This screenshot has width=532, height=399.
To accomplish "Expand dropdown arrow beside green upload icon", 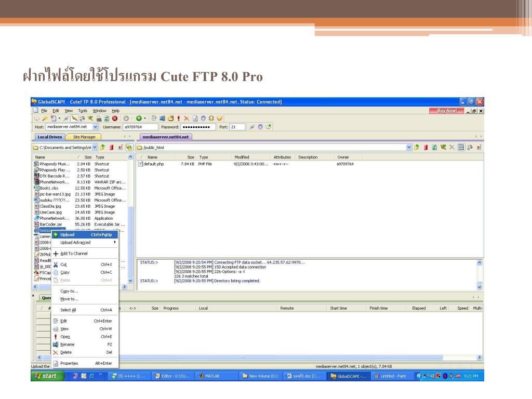I will [145, 118].
